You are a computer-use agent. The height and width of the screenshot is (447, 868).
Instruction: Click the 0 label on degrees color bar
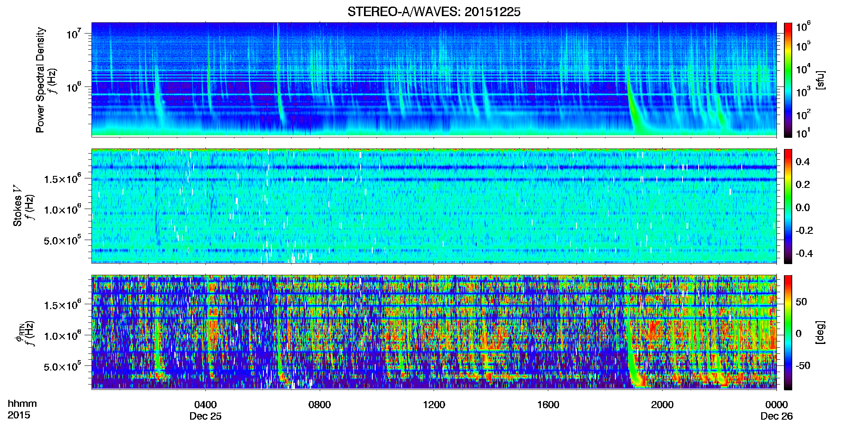click(x=799, y=334)
